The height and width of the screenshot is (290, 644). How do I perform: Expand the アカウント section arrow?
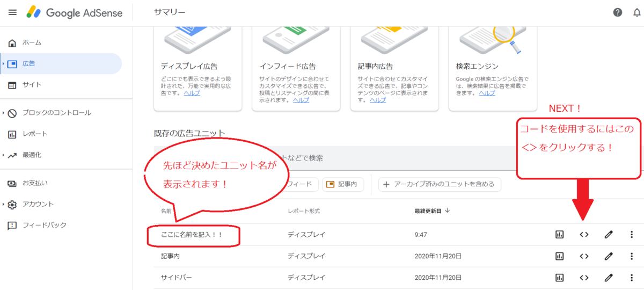(3, 204)
